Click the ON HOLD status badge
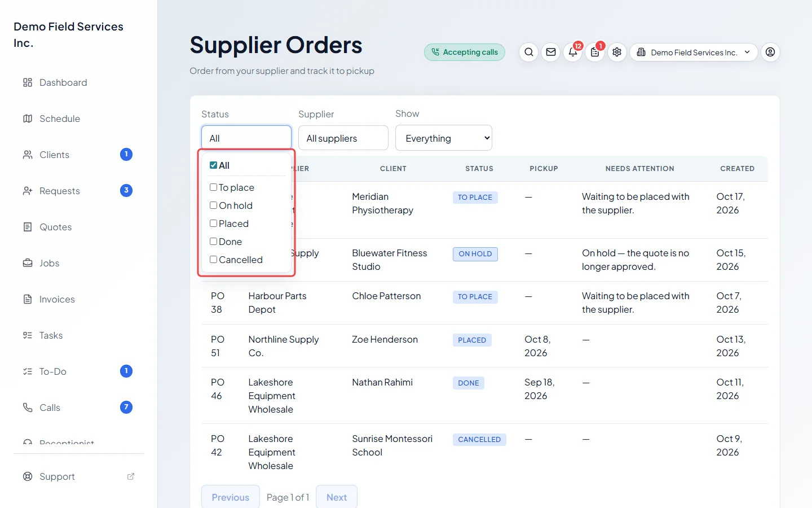This screenshot has width=812, height=508. tap(475, 254)
